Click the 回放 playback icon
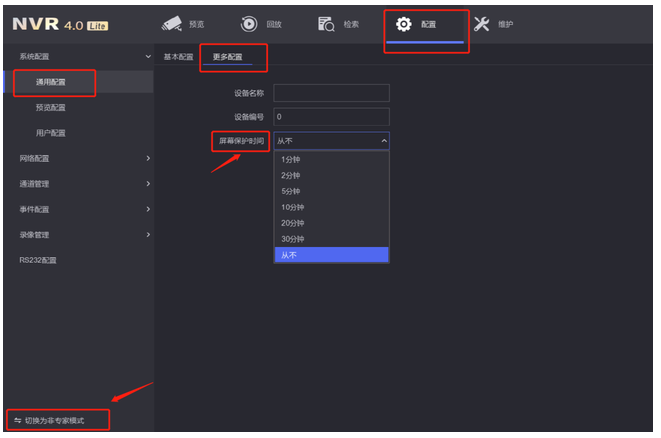Screen dimensions: 661x438 coord(249,24)
